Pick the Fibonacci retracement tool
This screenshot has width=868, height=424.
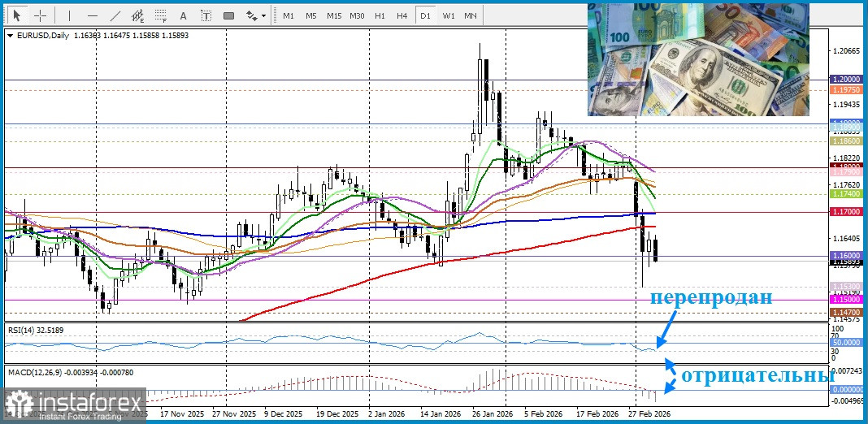[161, 15]
